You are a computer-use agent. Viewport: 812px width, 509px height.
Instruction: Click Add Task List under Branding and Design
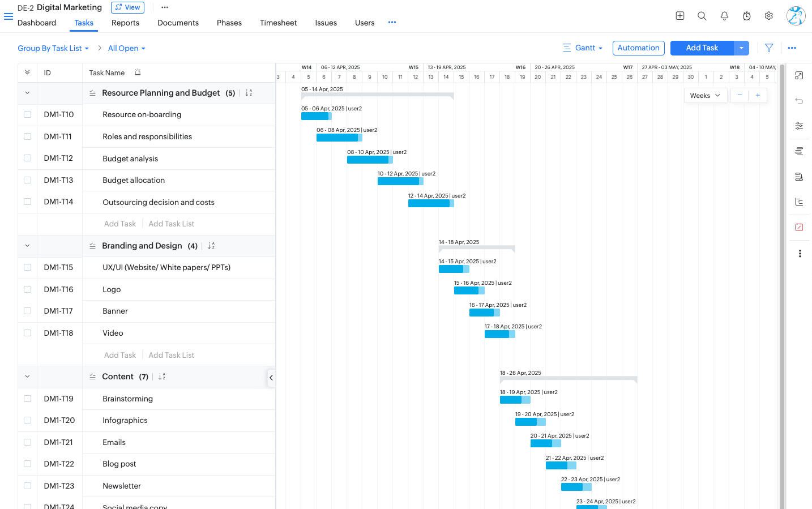(x=171, y=355)
